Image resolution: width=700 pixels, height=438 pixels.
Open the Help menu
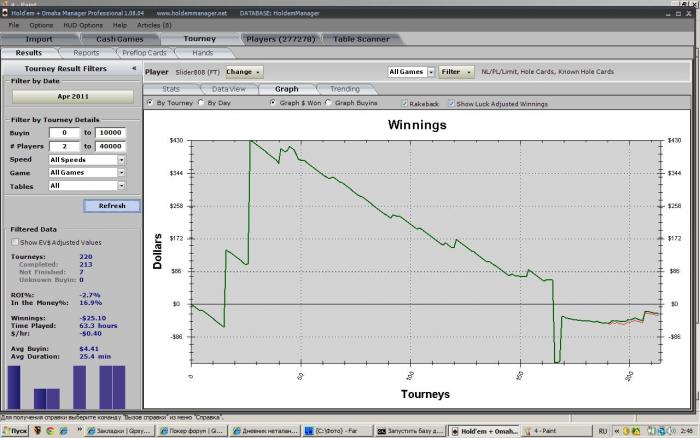point(120,25)
